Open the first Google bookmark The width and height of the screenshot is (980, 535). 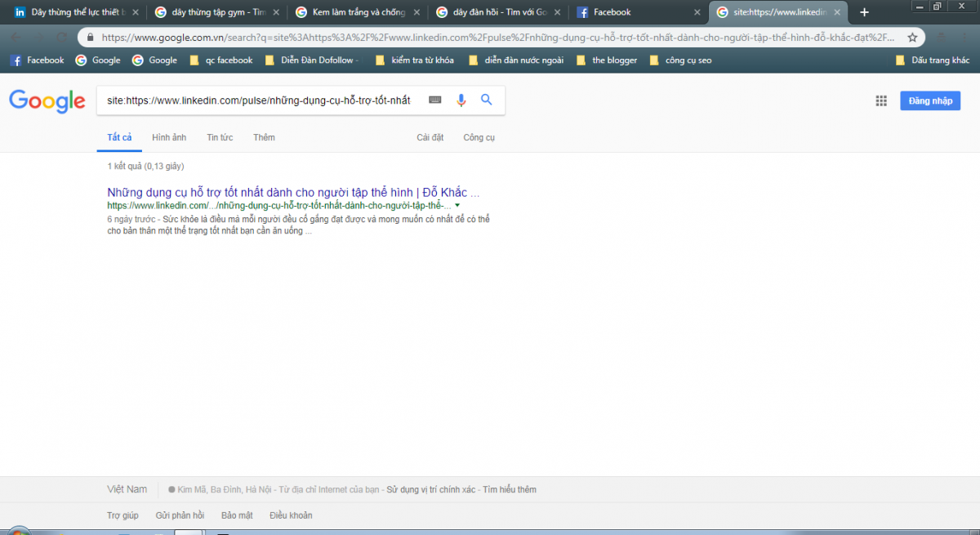98,60
